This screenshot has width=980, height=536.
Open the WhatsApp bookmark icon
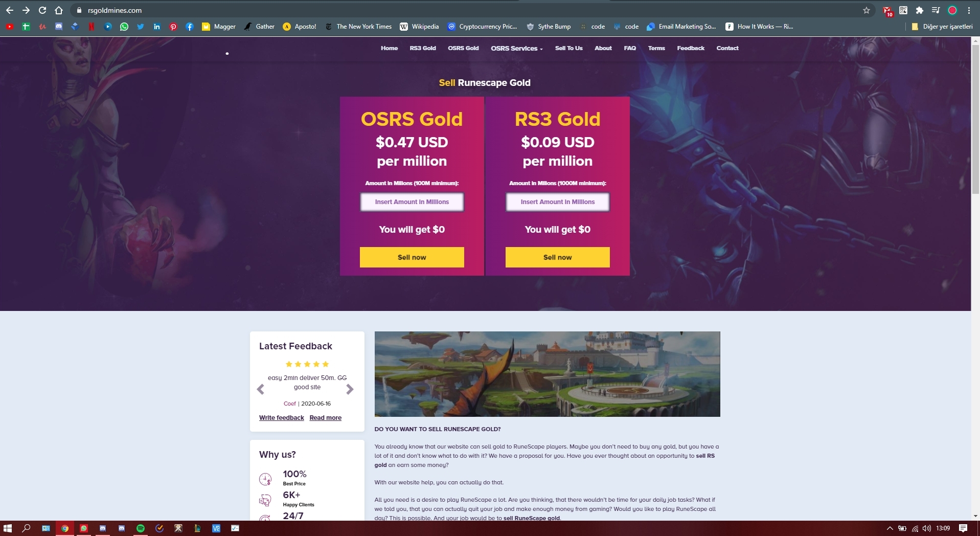124,27
